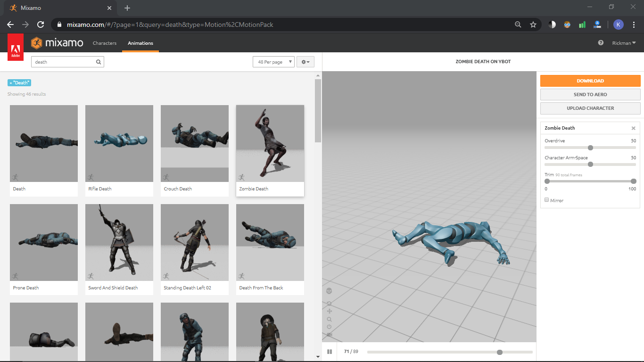Screen dimensions: 644x362
Task: Select the rotate camera icon in the viewport
Action: pos(329,303)
